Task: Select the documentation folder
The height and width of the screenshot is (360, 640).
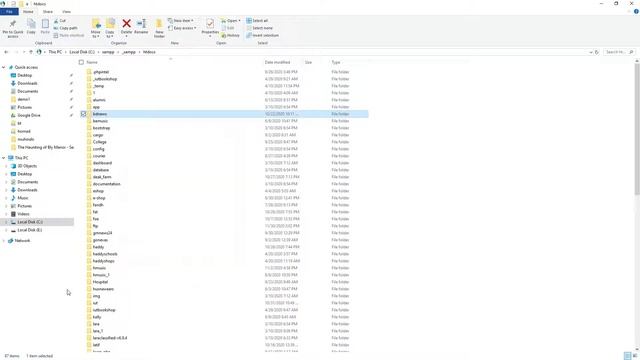Action: (x=106, y=184)
